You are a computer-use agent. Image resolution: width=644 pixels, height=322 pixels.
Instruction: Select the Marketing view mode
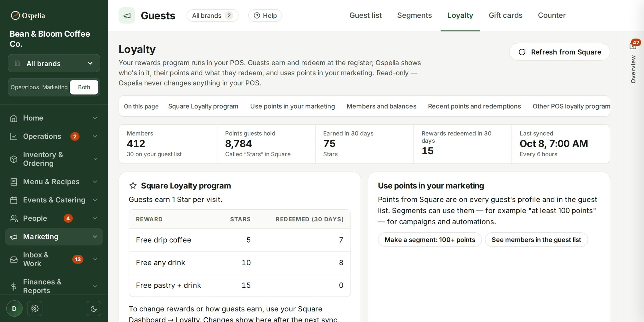pos(55,87)
